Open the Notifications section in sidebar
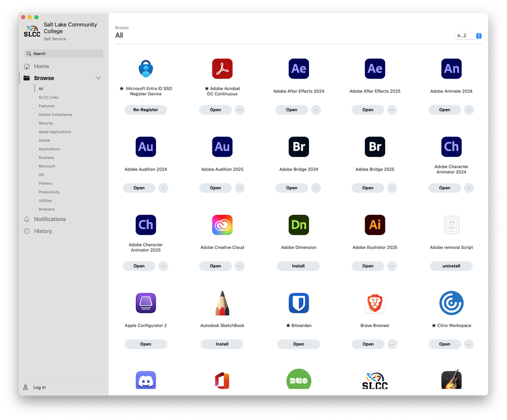The width and height of the screenshot is (507, 420). point(50,219)
